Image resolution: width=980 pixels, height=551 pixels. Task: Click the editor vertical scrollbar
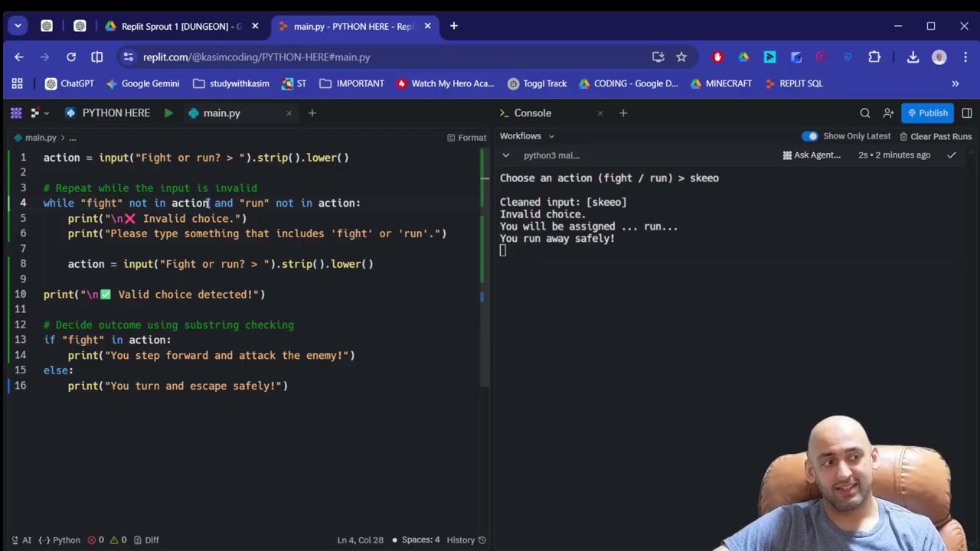(x=485, y=268)
